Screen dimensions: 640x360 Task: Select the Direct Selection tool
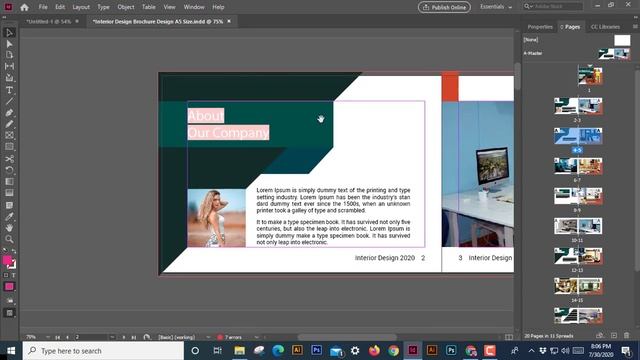pyautogui.click(x=9, y=44)
